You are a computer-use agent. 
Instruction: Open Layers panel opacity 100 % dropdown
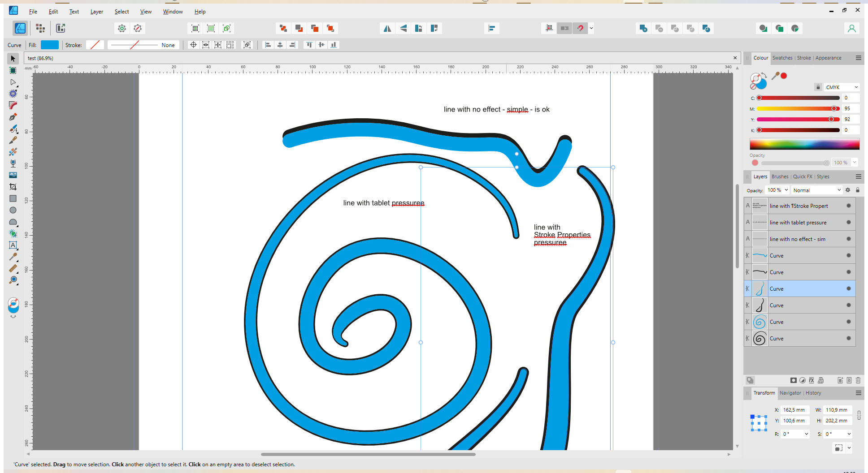pos(777,190)
